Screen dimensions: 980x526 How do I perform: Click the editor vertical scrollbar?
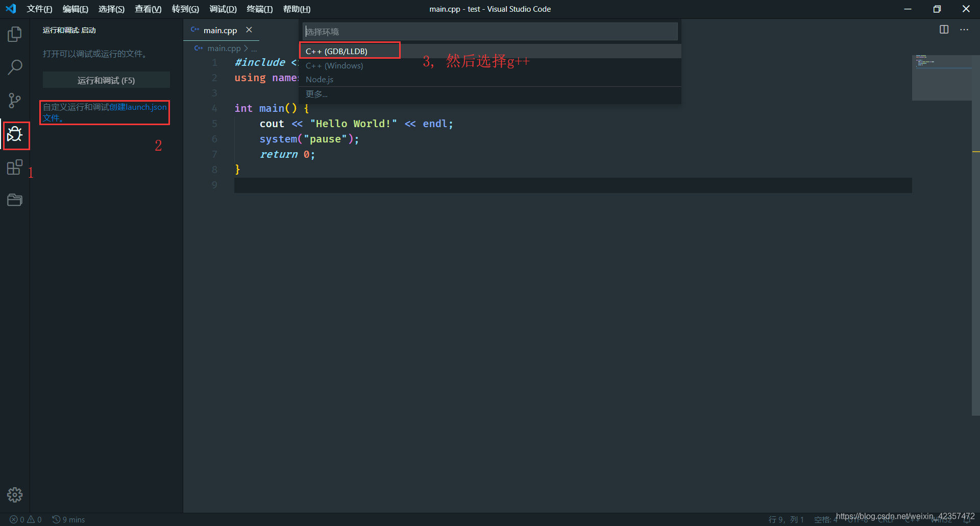976,235
